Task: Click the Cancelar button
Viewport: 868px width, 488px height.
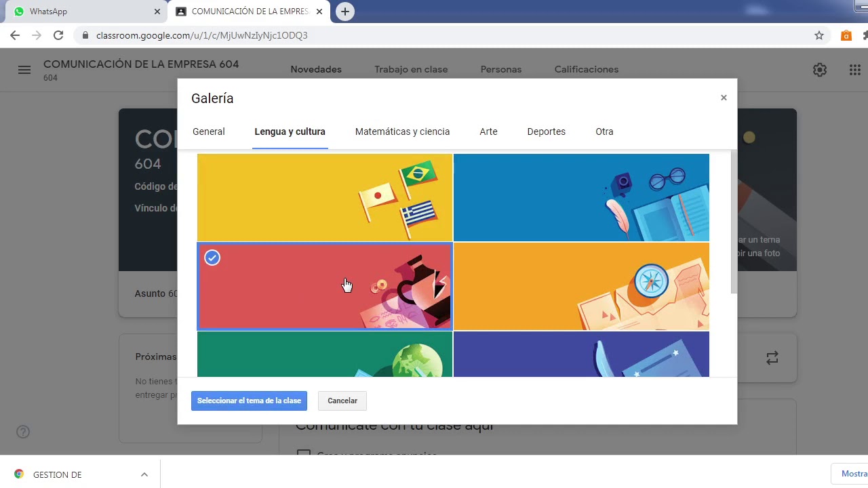Action: pyautogui.click(x=342, y=401)
